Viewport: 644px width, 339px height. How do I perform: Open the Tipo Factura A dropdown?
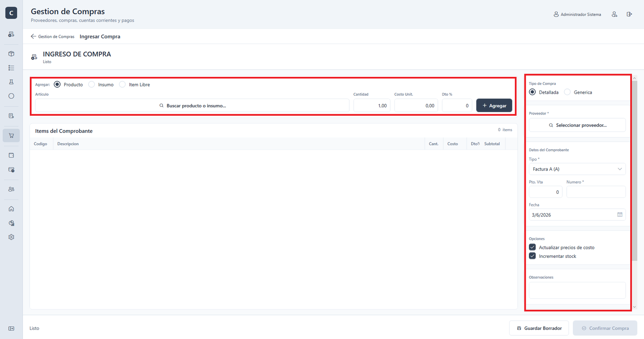click(577, 169)
